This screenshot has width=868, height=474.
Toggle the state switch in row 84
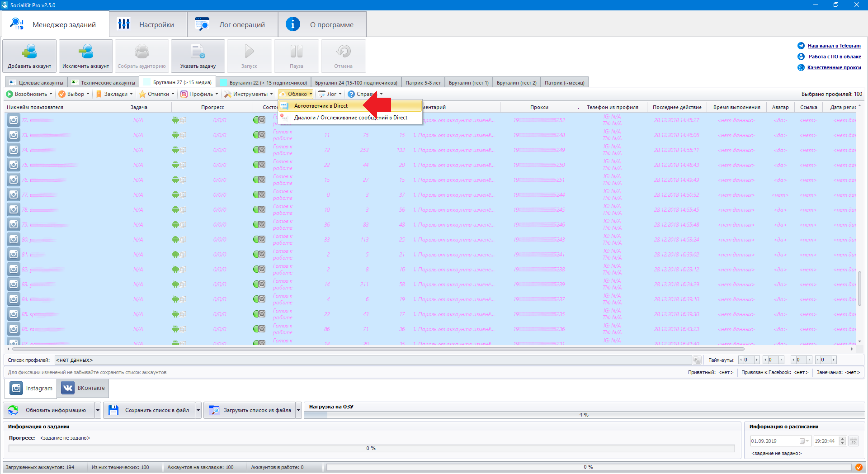tap(259, 299)
